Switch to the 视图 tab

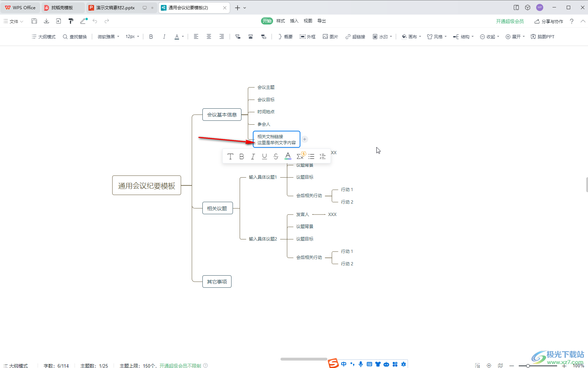[308, 21]
